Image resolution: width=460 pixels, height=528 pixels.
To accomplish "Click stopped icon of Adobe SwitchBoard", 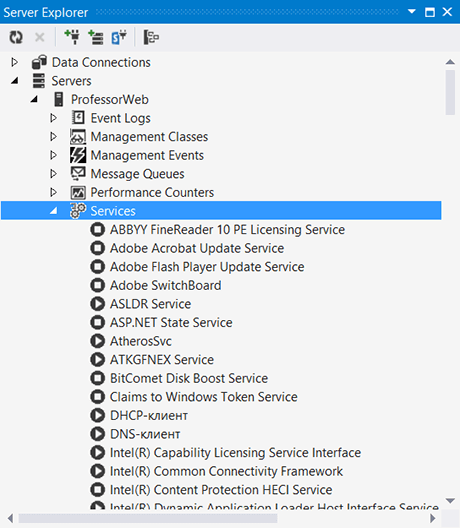I will (98, 285).
